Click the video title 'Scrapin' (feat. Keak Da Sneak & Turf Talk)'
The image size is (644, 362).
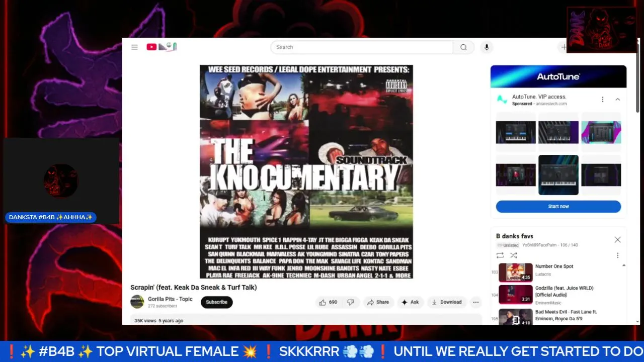(x=194, y=288)
